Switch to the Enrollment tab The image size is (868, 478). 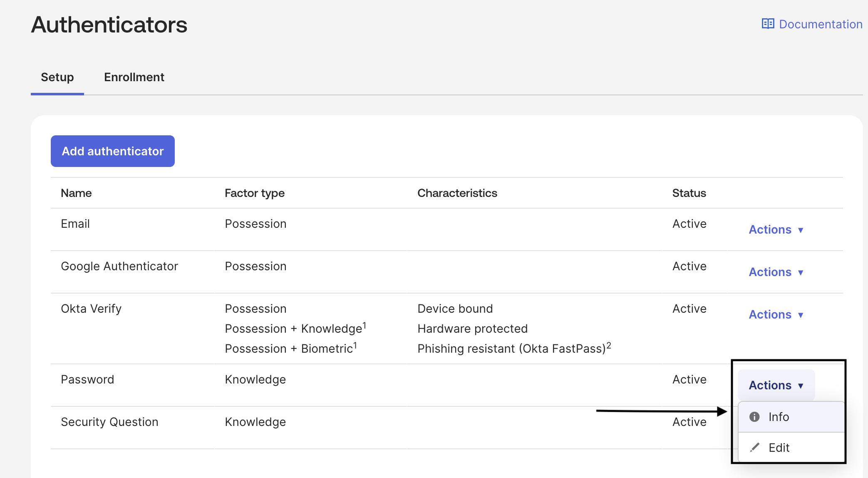pyautogui.click(x=134, y=77)
